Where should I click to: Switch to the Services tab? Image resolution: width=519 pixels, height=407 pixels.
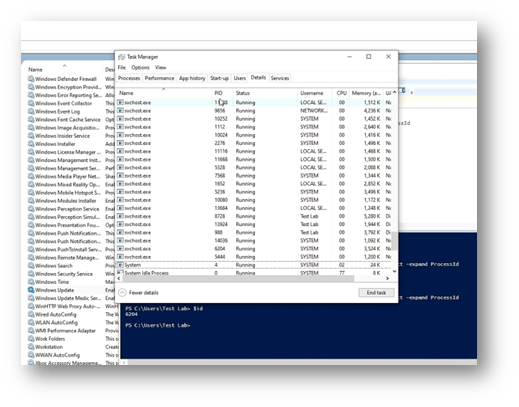point(280,78)
